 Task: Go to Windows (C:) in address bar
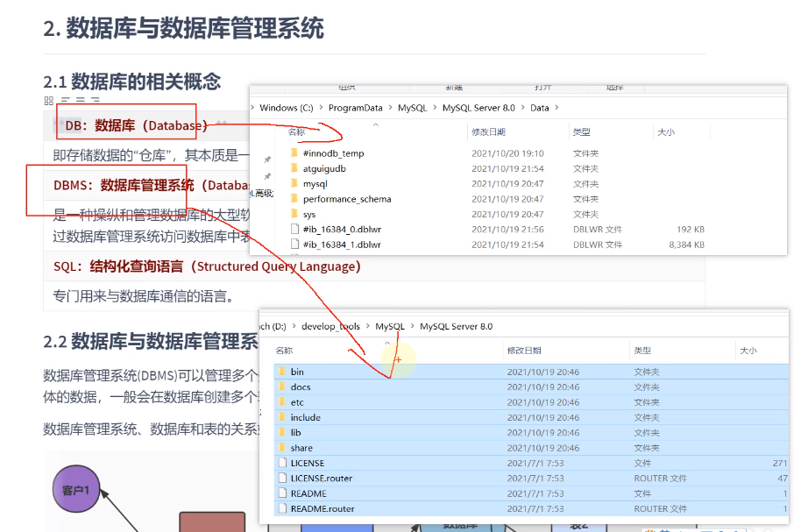[286, 108]
